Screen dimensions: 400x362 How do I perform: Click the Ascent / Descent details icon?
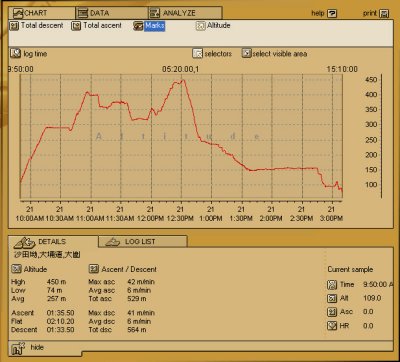pyautogui.click(x=94, y=269)
